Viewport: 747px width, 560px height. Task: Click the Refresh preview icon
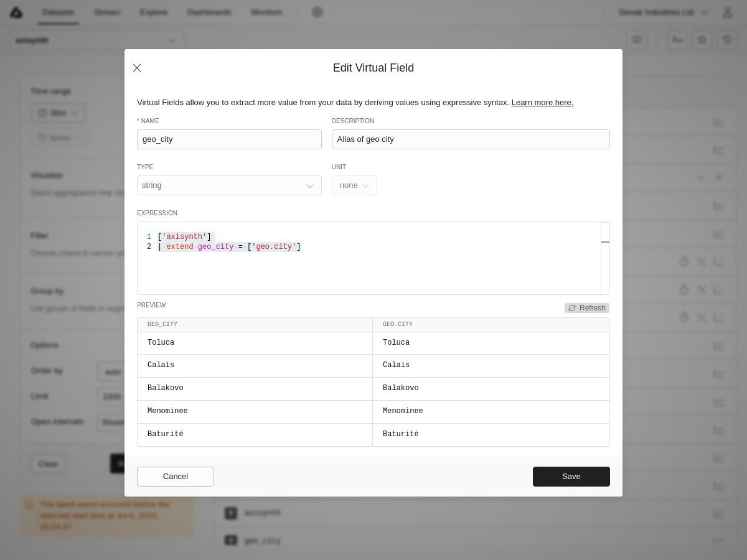(x=572, y=308)
